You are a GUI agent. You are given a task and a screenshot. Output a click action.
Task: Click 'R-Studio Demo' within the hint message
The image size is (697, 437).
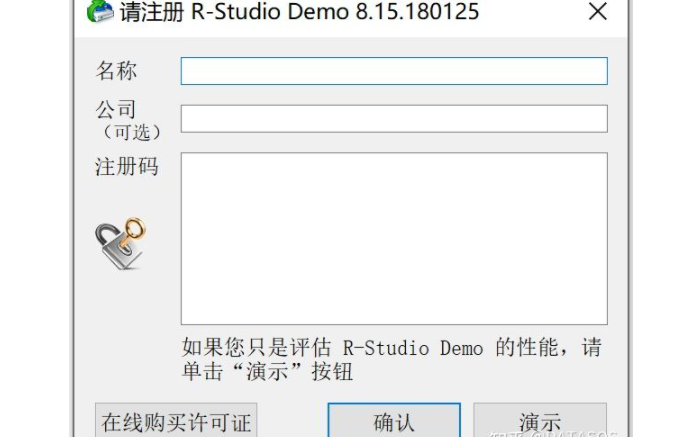pos(413,348)
